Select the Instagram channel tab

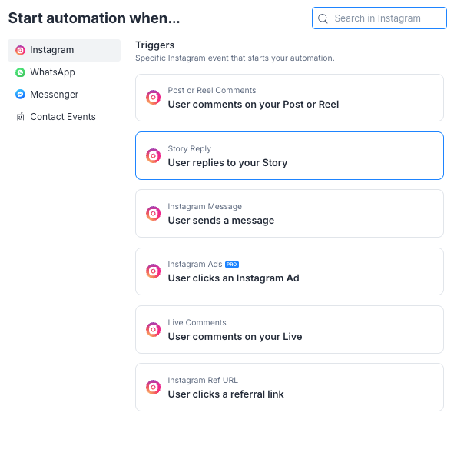pos(64,50)
